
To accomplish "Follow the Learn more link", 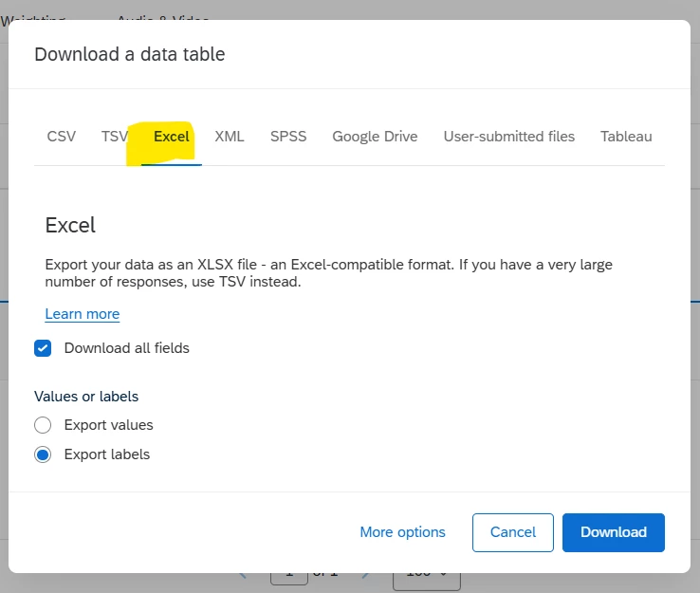I will point(83,314).
